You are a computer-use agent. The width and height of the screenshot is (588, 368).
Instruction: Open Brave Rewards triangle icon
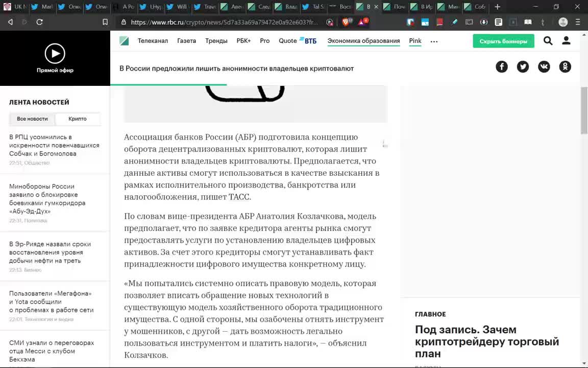(362, 22)
